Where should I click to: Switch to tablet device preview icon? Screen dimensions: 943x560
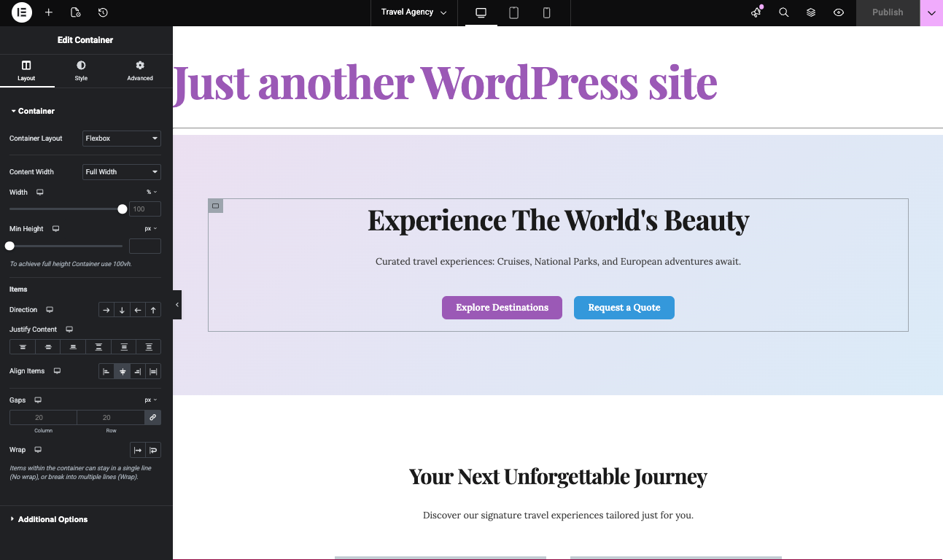[x=513, y=12]
